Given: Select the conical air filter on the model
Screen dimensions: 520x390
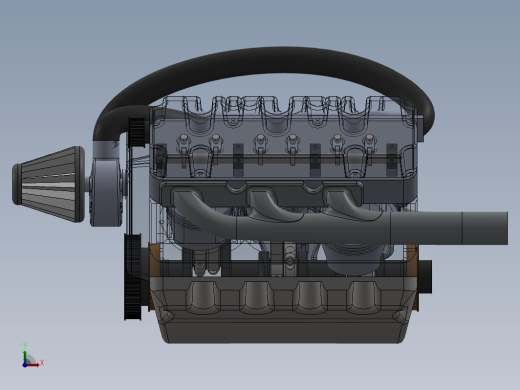Looking at the screenshot, I should (48, 184).
